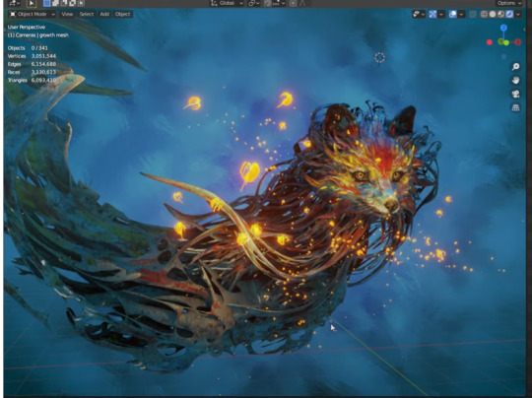Click the bright green Y axis gizmo handle
532x398 pixels.
506,42
